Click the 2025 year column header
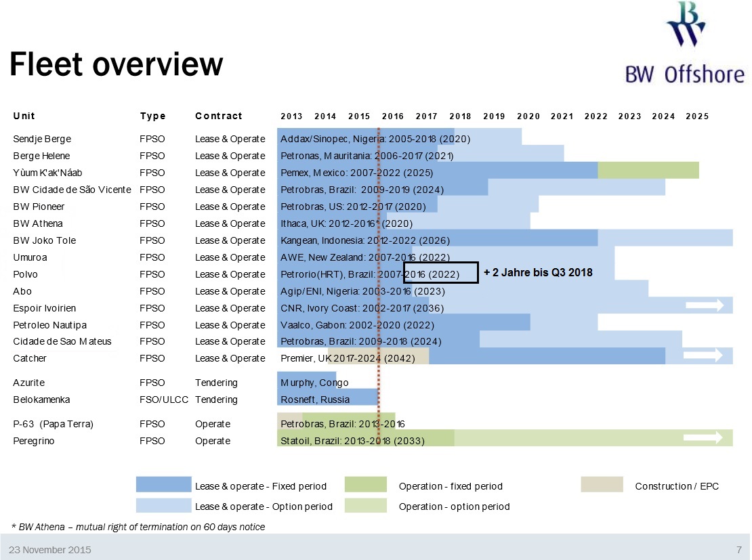This screenshot has height=560, width=752. [x=697, y=116]
